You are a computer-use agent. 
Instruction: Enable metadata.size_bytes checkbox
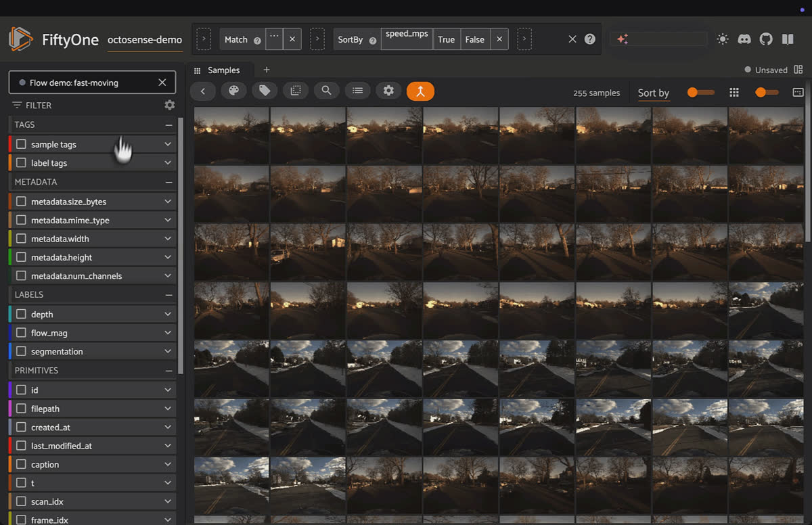click(22, 202)
